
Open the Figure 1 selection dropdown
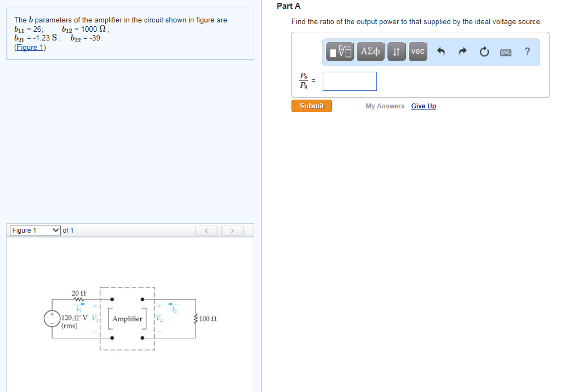(x=35, y=230)
